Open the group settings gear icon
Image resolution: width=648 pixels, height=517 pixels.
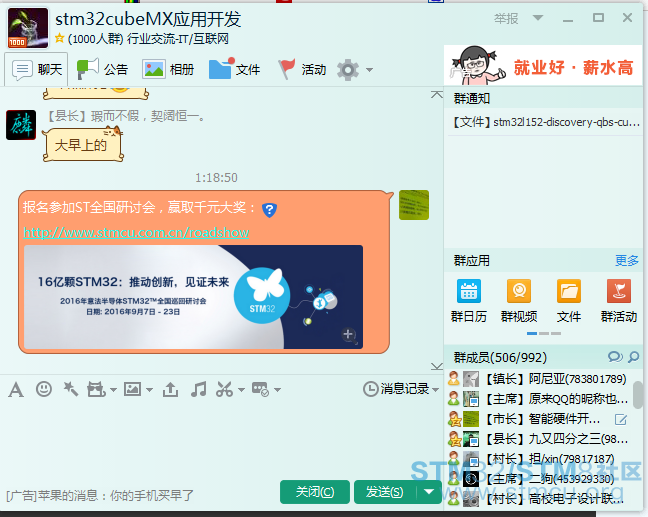click(x=348, y=70)
